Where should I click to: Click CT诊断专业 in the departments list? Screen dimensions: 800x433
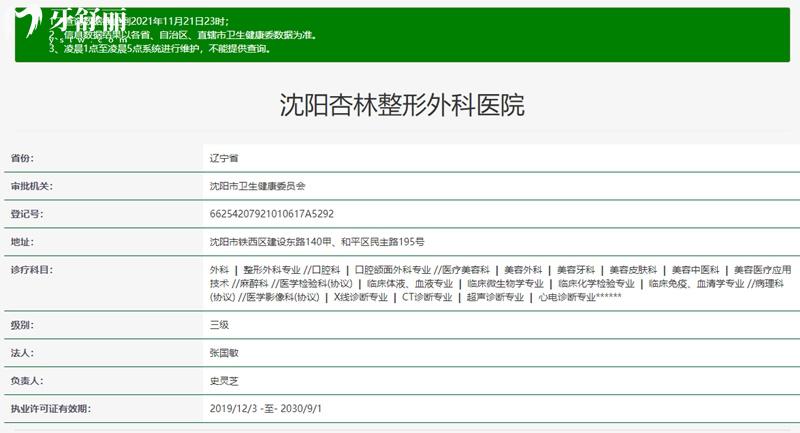click(x=427, y=297)
